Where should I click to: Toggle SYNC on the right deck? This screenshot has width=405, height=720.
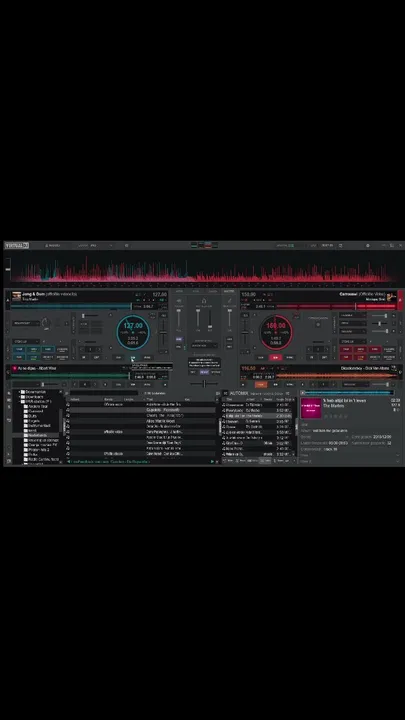[x=290, y=357]
